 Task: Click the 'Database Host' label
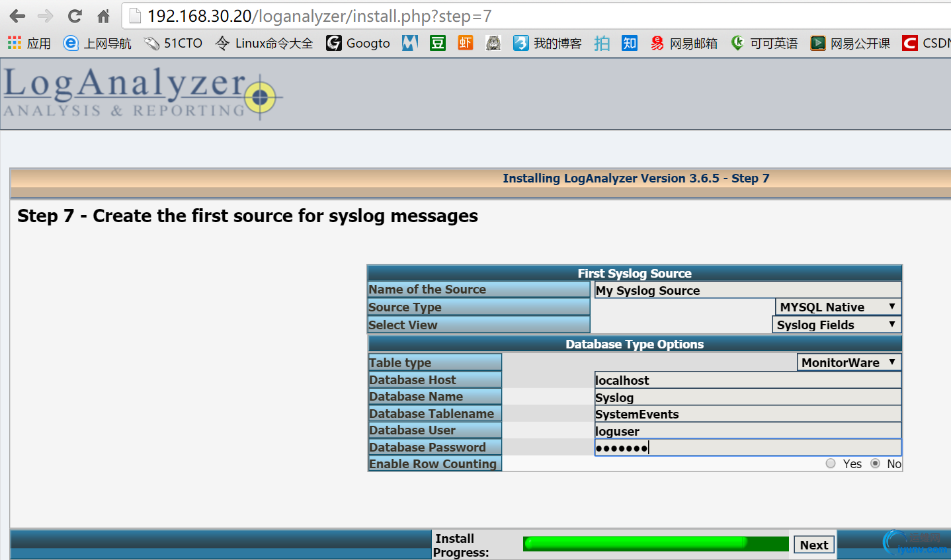(413, 380)
